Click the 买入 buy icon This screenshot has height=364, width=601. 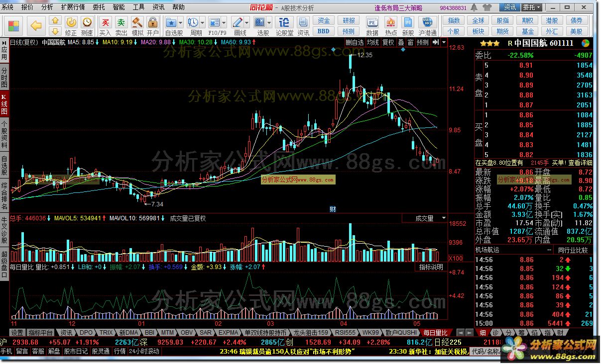click(x=106, y=26)
